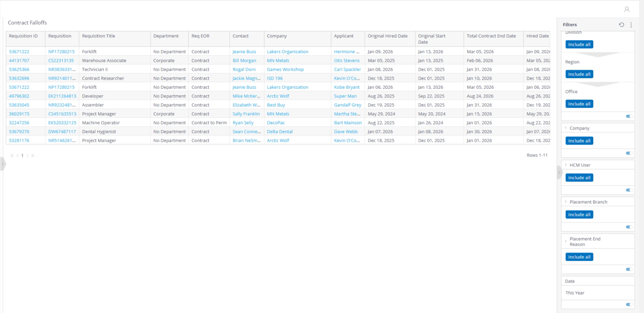Open requisition EK211264813 link

tap(62, 96)
